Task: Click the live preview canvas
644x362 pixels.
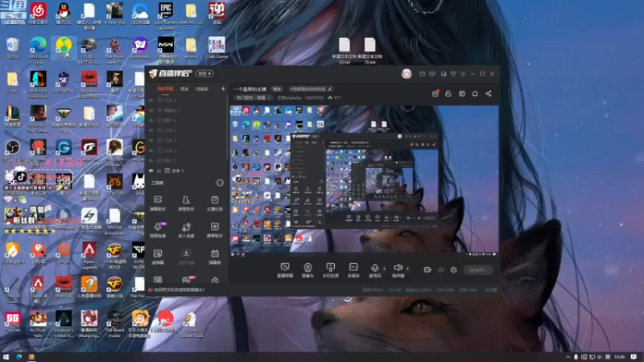Action: point(364,179)
